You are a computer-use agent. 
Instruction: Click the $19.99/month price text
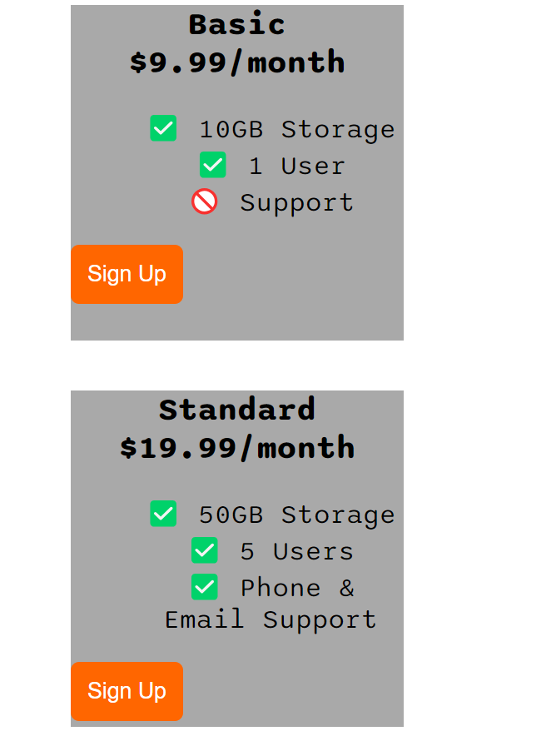[x=237, y=448]
